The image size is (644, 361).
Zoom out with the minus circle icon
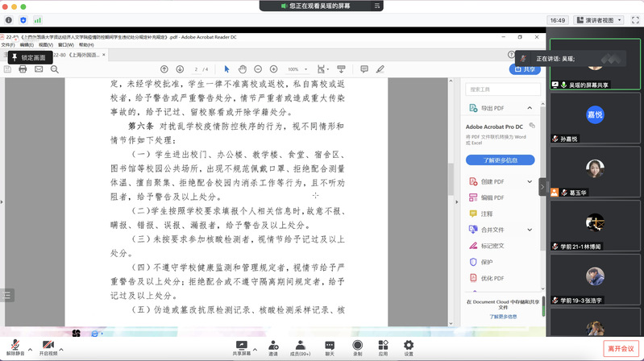pos(258,69)
